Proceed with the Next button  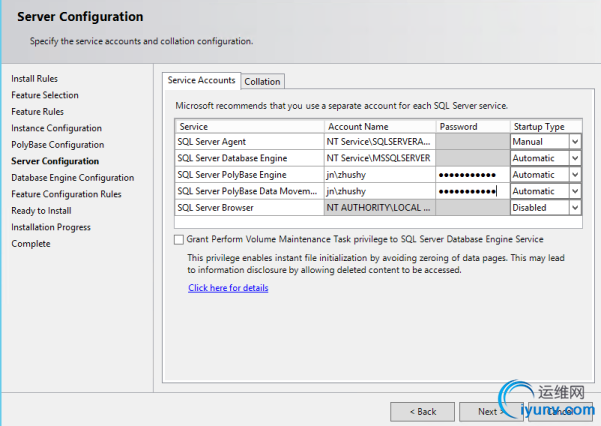(491, 411)
